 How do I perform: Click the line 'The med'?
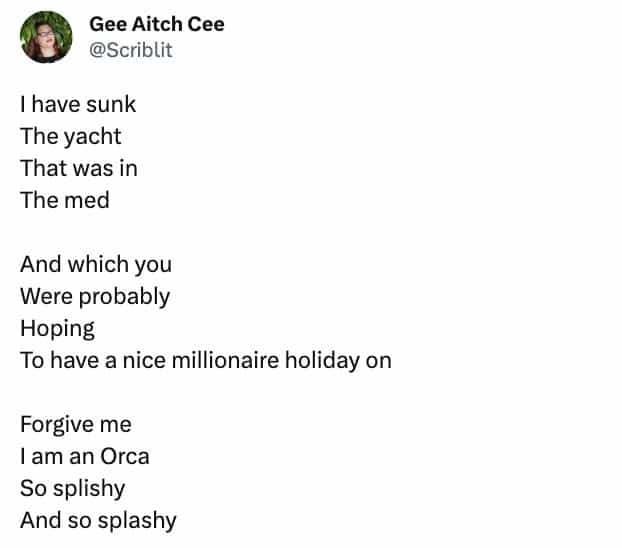[65, 200]
